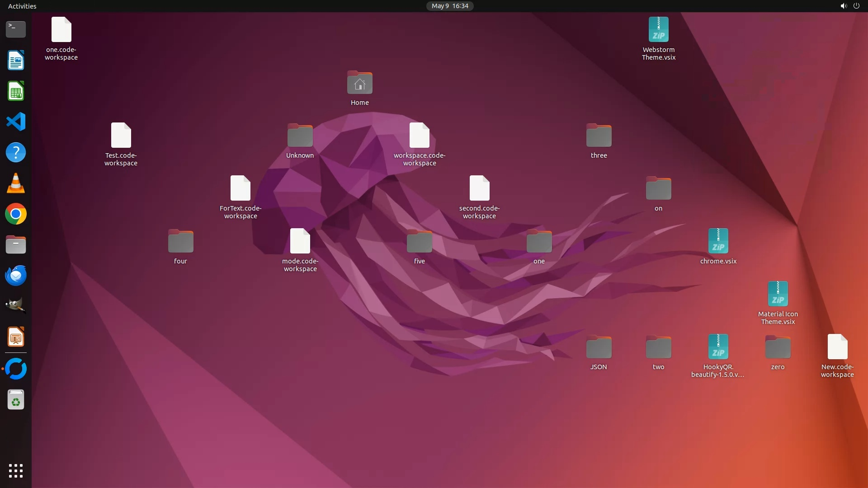Open Terminal from the dock

[16, 29]
